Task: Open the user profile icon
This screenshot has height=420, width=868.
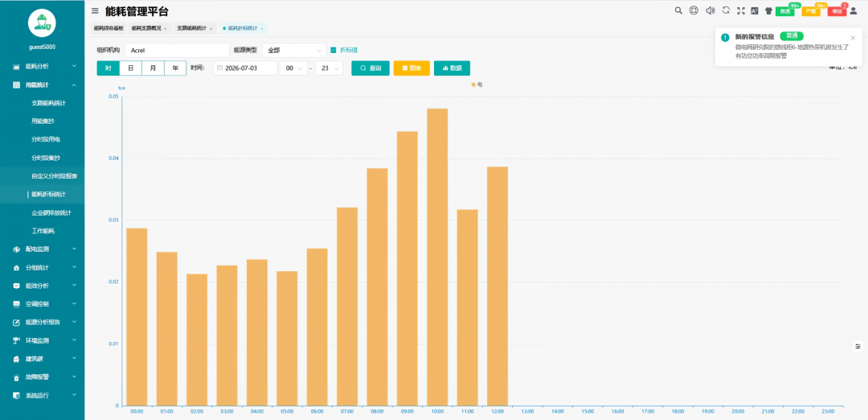Action: click(x=853, y=10)
